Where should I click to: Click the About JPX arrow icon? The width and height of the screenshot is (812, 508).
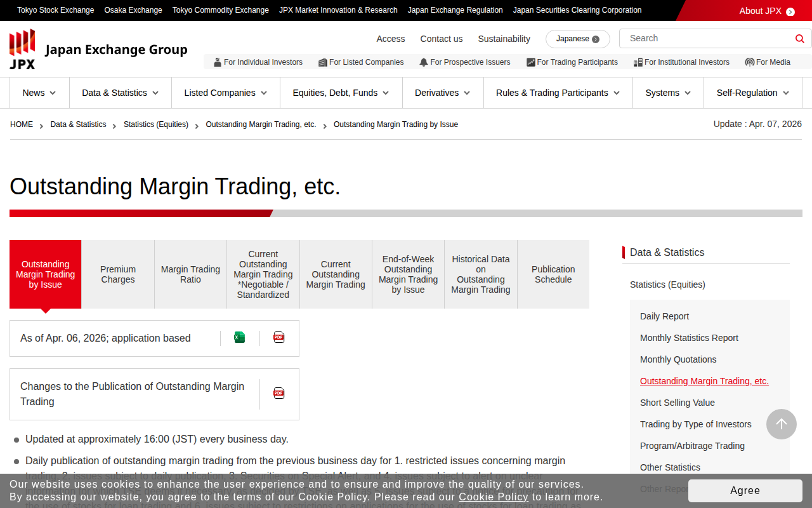coord(790,11)
